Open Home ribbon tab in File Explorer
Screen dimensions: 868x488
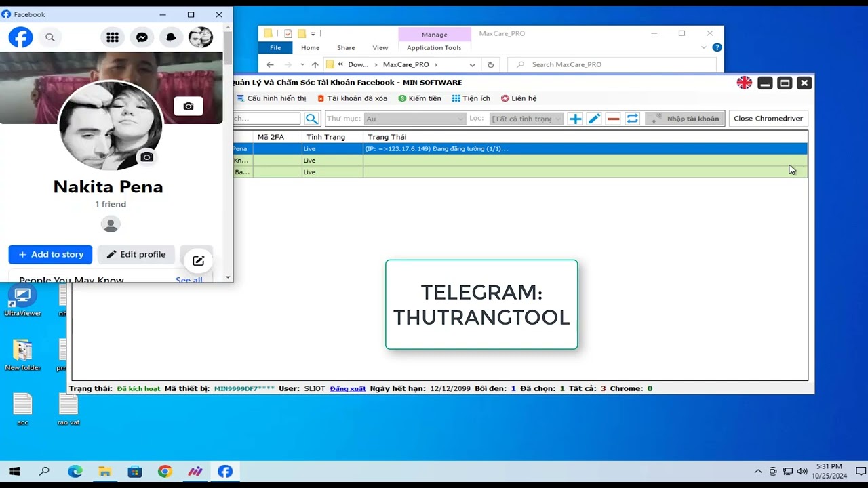[310, 48]
